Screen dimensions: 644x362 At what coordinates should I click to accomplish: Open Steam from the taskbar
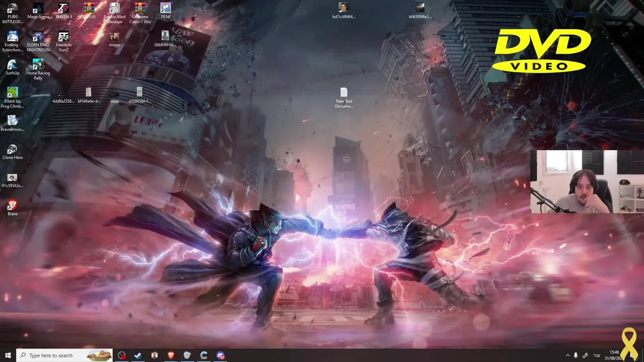pyautogui.click(x=138, y=355)
